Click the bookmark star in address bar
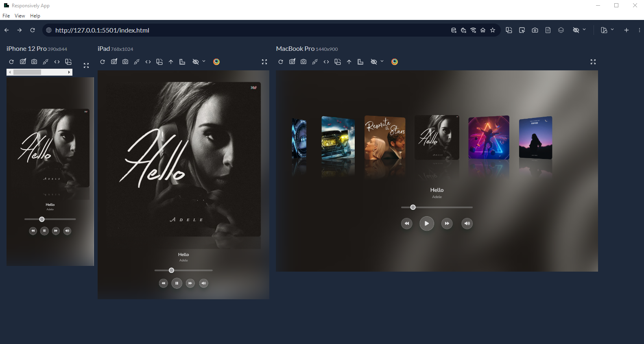 point(493,30)
